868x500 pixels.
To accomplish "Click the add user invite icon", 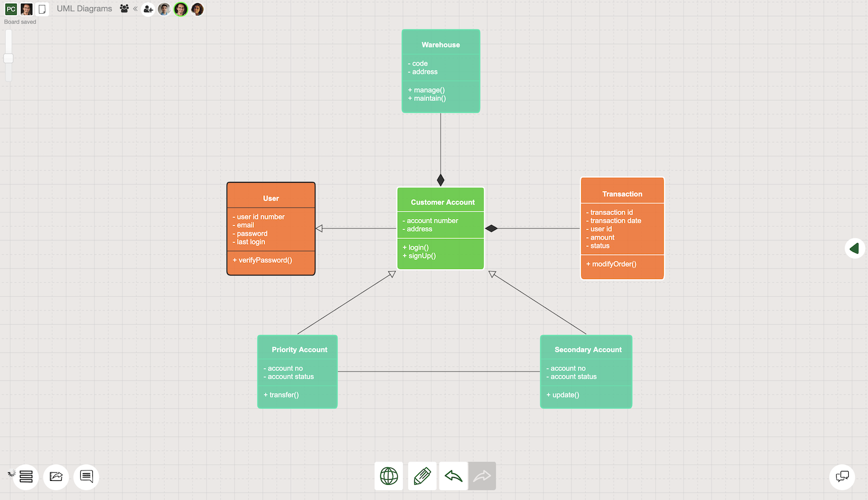I will pos(148,9).
